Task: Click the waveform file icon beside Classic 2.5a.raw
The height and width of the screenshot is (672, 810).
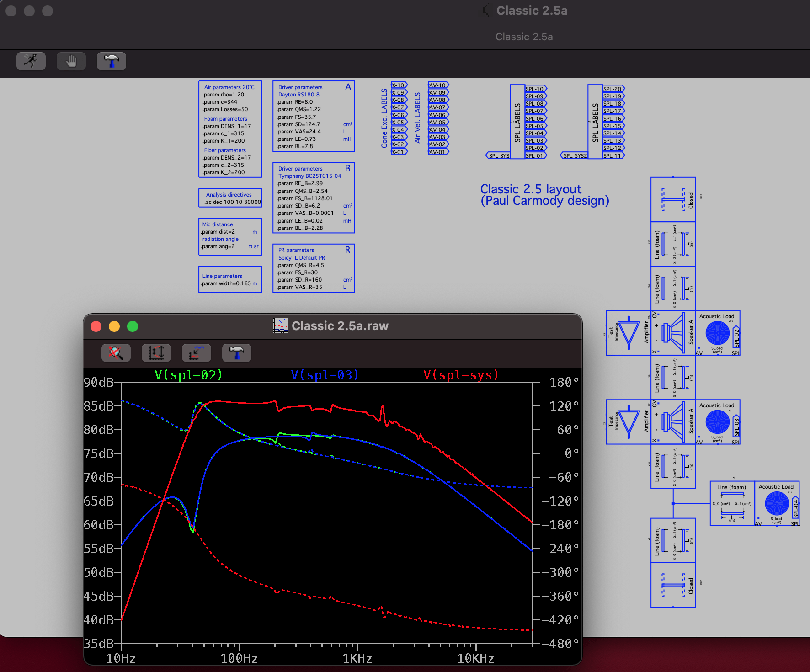Action: [281, 325]
